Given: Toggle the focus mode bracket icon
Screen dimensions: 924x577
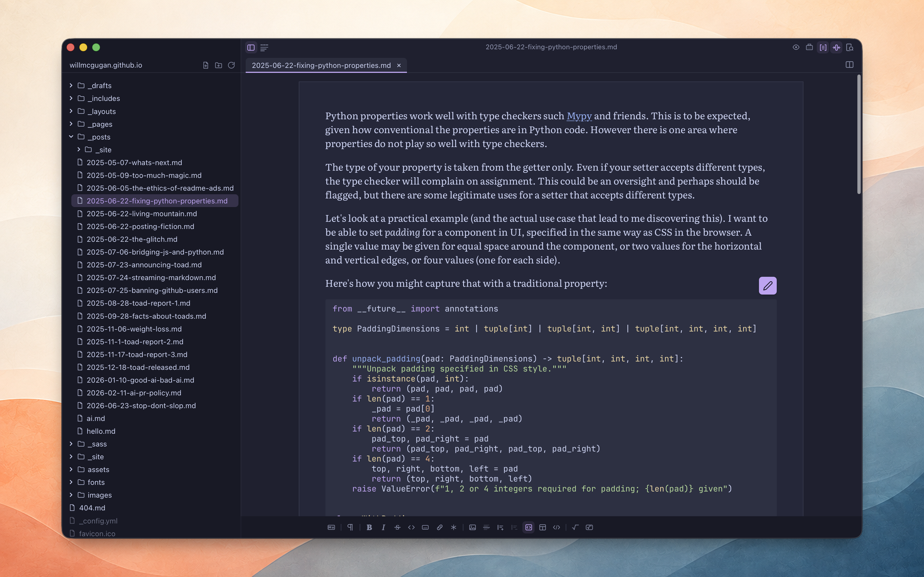Looking at the screenshot, I should [x=823, y=47].
